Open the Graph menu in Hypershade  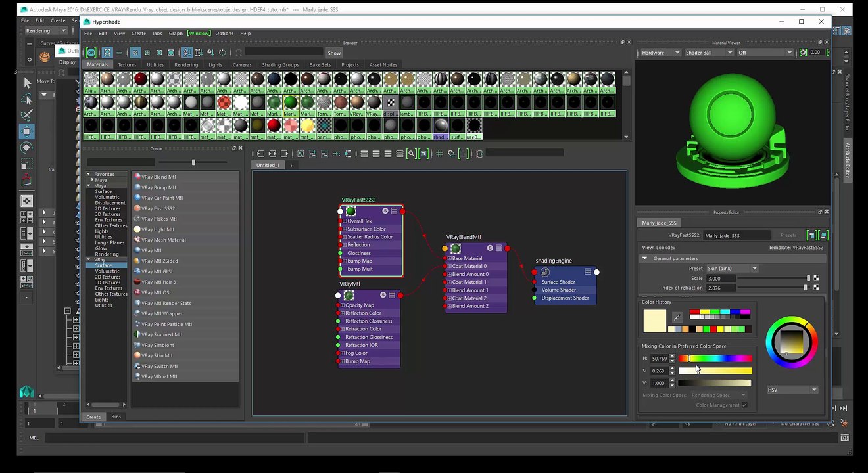(176, 34)
